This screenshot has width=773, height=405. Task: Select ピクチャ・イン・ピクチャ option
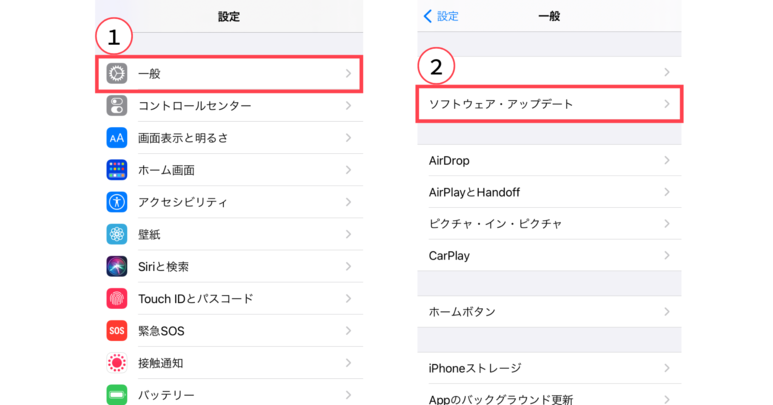(549, 224)
